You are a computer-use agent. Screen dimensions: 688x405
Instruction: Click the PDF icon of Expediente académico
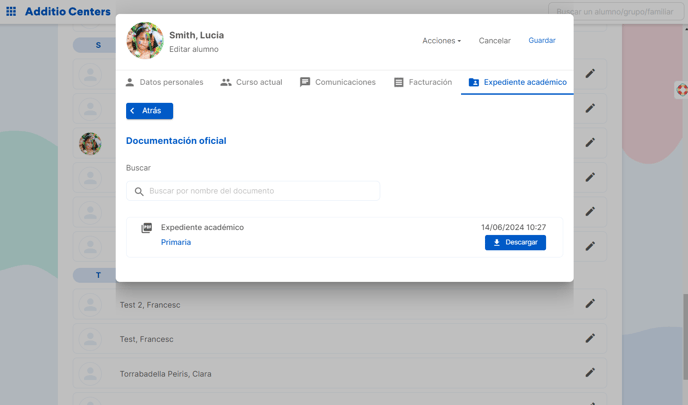[x=147, y=228]
